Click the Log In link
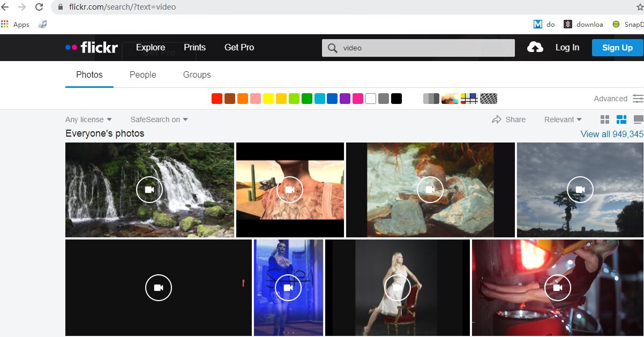 [567, 48]
